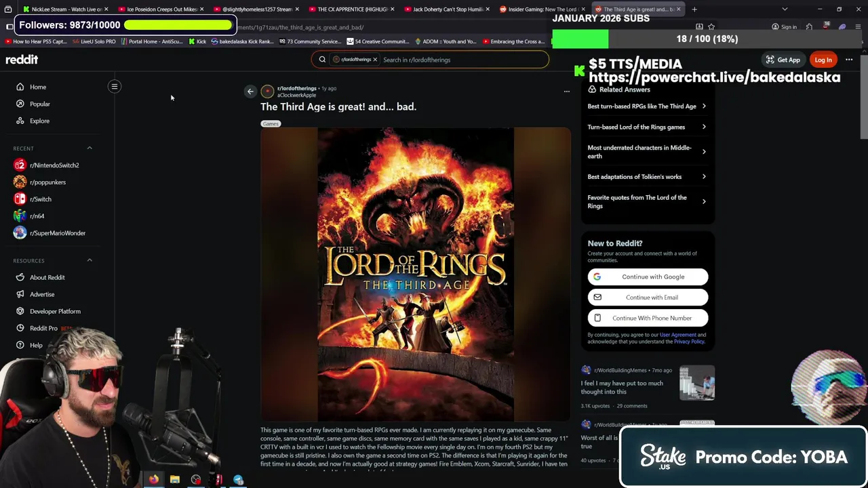Open the browser tab list dropdown
The image size is (868, 488).
tap(785, 9)
